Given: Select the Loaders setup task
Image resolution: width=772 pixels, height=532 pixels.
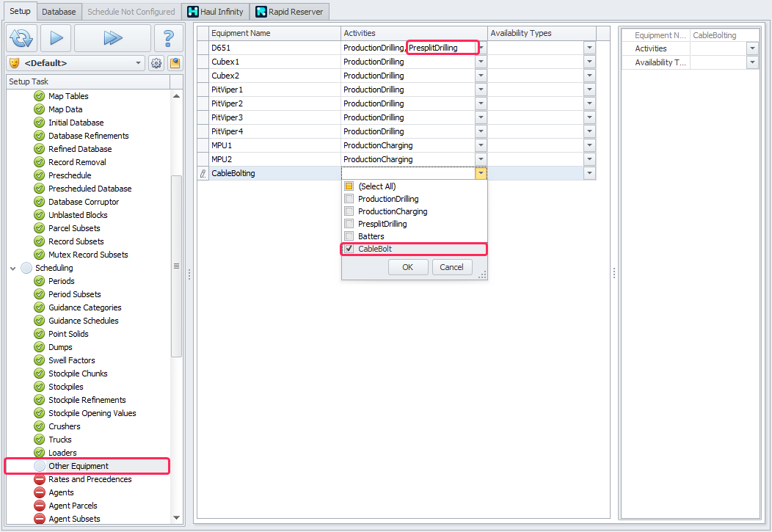Looking at the screenshot, I should (62, 453).
